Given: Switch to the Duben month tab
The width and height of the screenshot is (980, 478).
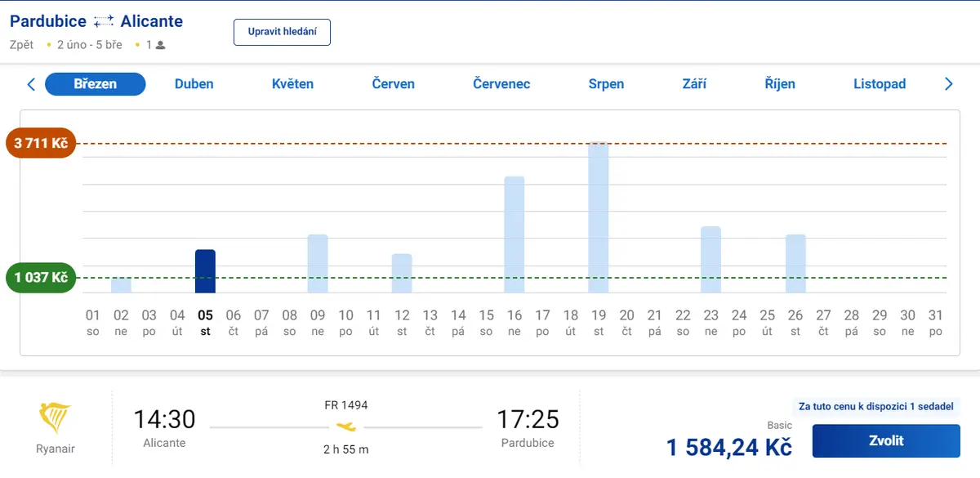Looking at the screenshot, I should [x=194, y=84].
